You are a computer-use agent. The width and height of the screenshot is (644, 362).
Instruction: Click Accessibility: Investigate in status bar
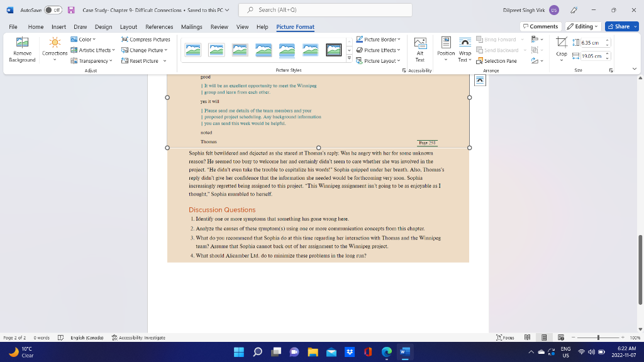click(x=138, y=337)
